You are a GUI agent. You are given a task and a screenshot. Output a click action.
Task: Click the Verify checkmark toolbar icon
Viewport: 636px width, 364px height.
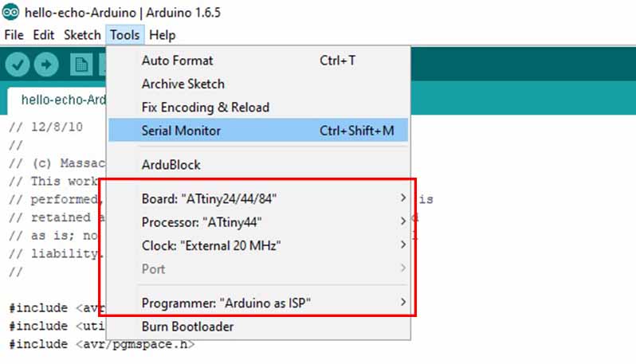click(x=18, y=65)
